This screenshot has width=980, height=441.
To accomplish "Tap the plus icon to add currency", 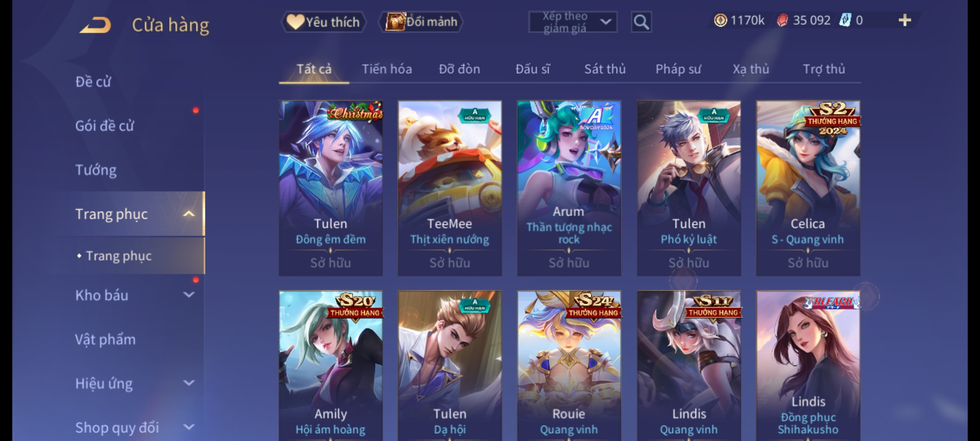I will click(905, 20).
